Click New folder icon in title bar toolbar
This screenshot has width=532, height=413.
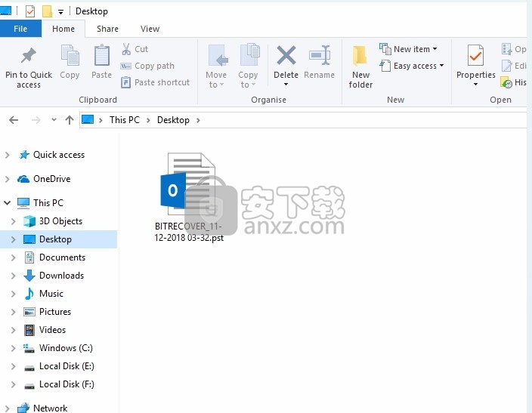[x=47, y=11]
